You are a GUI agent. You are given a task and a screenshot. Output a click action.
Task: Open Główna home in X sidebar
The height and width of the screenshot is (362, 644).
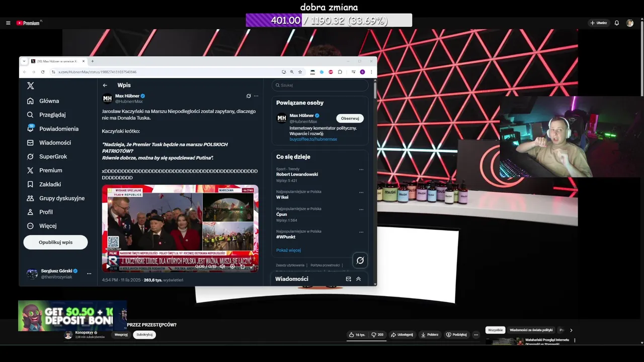click(x=43, y=101)
